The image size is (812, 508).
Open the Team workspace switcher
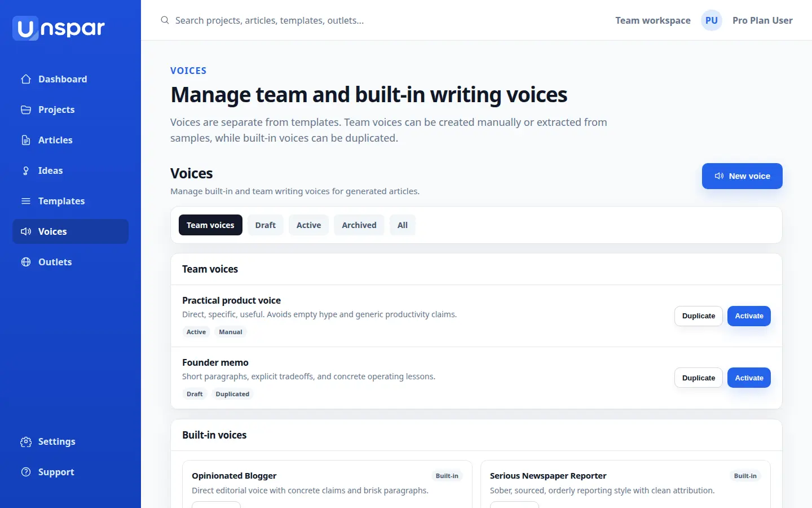[653, 20]
